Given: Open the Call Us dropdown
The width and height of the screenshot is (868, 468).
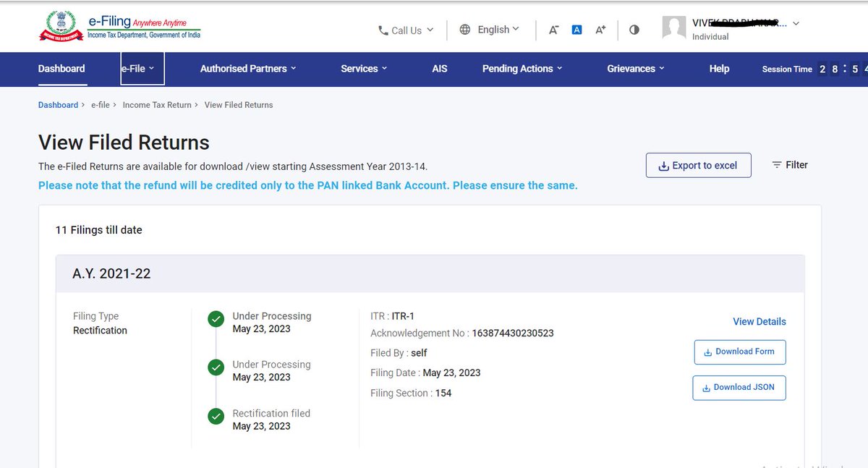Looking at the screenshot, I should click(x=406, y=30).
